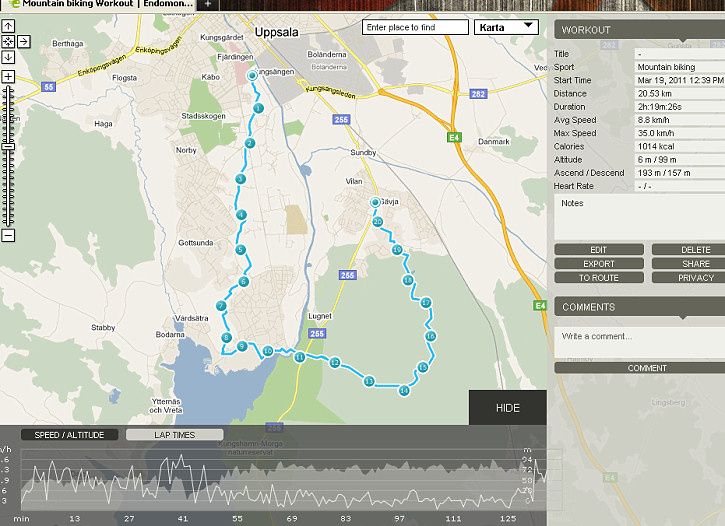Adjust the map zoom slider handle

point(8,147)
